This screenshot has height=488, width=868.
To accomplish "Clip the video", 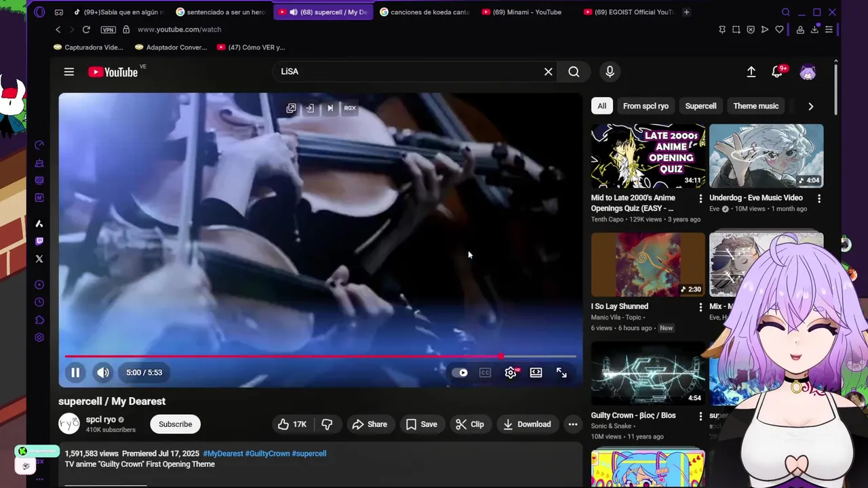I will pos(469,424).
